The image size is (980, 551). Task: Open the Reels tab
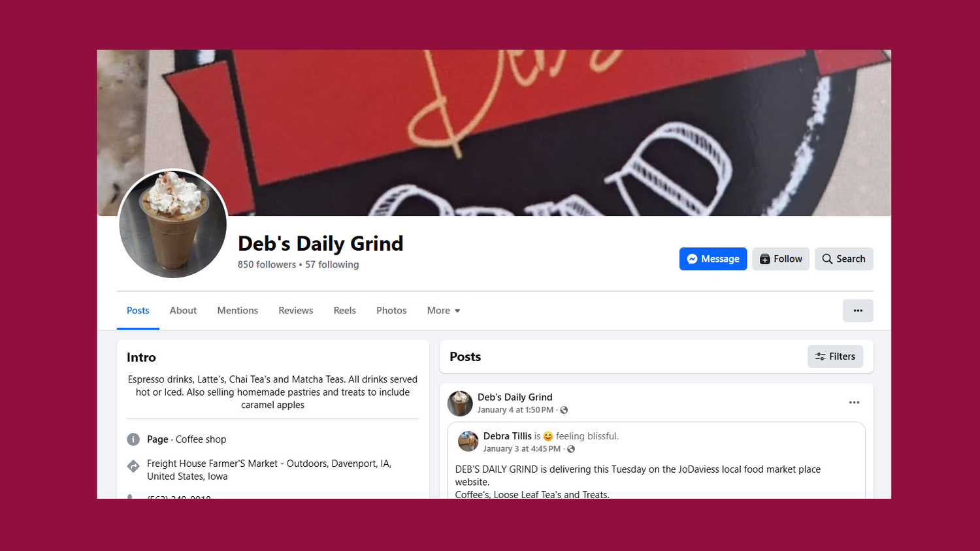click(345, 311)
